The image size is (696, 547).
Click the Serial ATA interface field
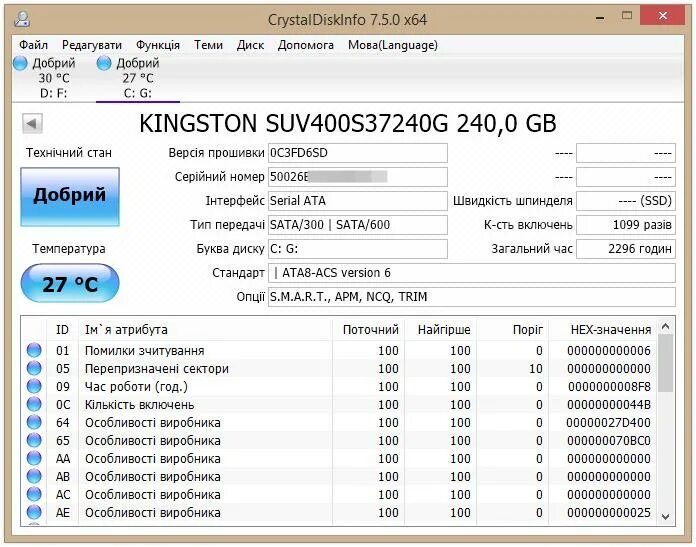tap(358, 201)
